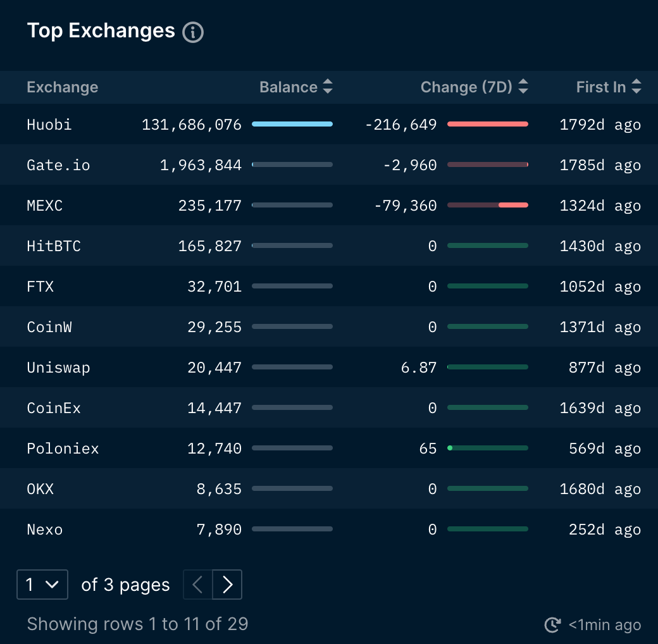Viewport: 658px width, 644px height.
Task: Click the 569d ago first-in value
Action: 605,449
